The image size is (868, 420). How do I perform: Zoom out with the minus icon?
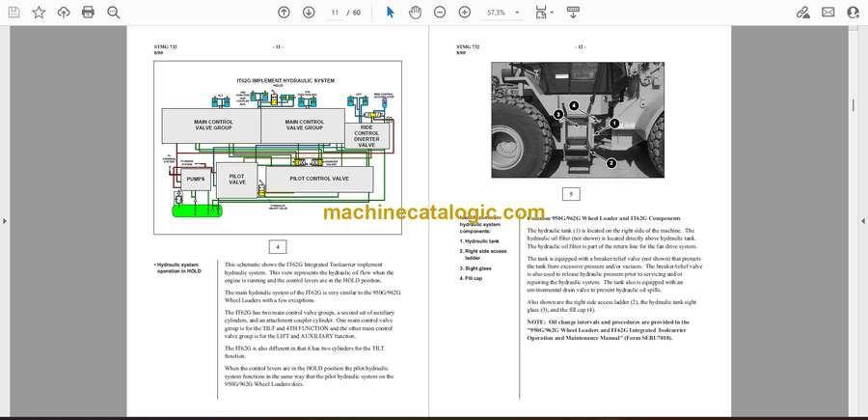point(440,13)
